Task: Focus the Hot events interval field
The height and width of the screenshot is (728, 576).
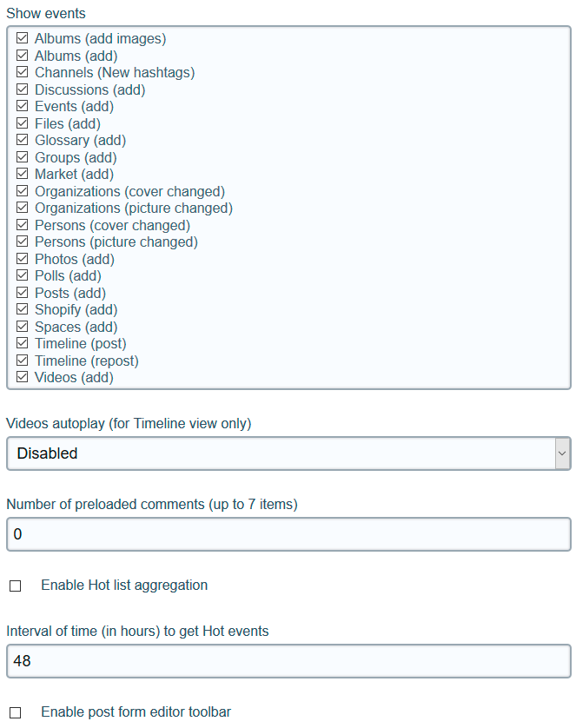Action: point(288,661)
